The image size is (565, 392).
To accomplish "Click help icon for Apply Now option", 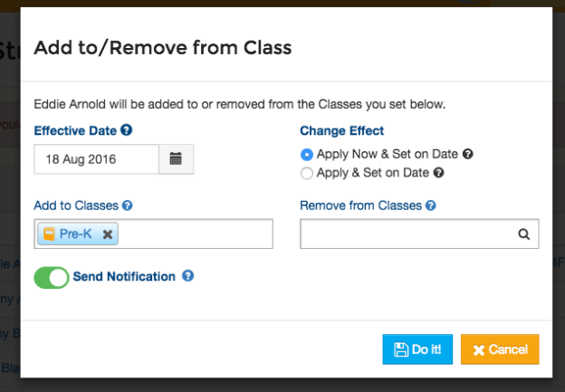I will 467,155.
